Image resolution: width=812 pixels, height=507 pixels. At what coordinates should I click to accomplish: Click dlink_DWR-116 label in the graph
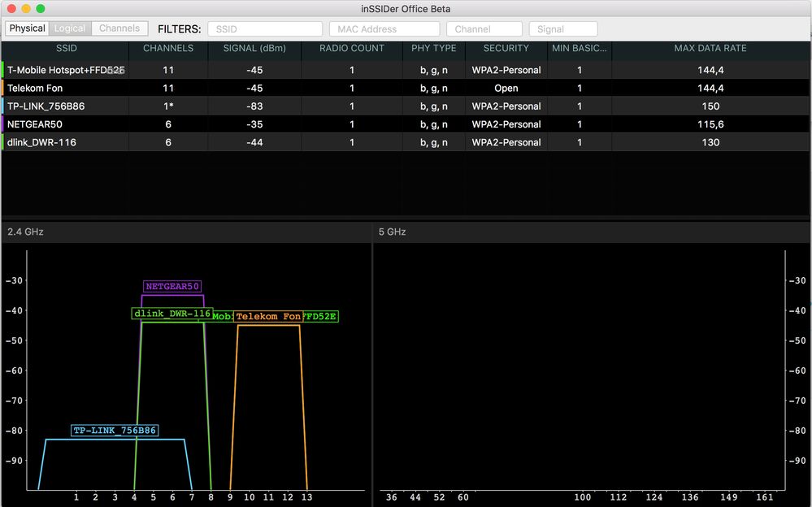[172, 314]
